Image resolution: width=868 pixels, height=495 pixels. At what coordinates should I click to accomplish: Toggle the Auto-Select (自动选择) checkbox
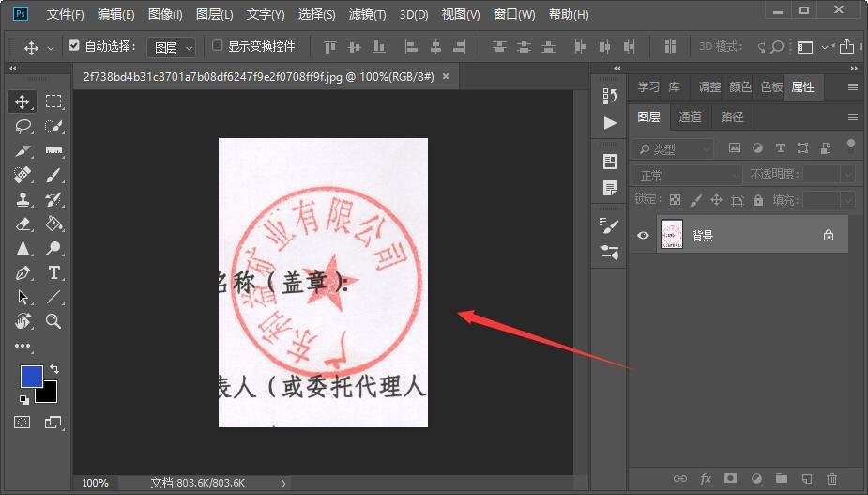(x=73, y=45)
